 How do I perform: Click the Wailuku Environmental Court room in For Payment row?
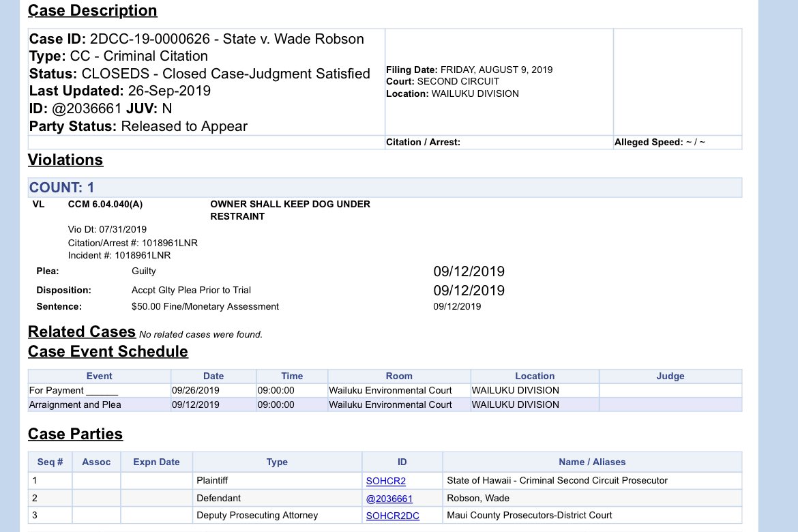click(x=399, y=390)
